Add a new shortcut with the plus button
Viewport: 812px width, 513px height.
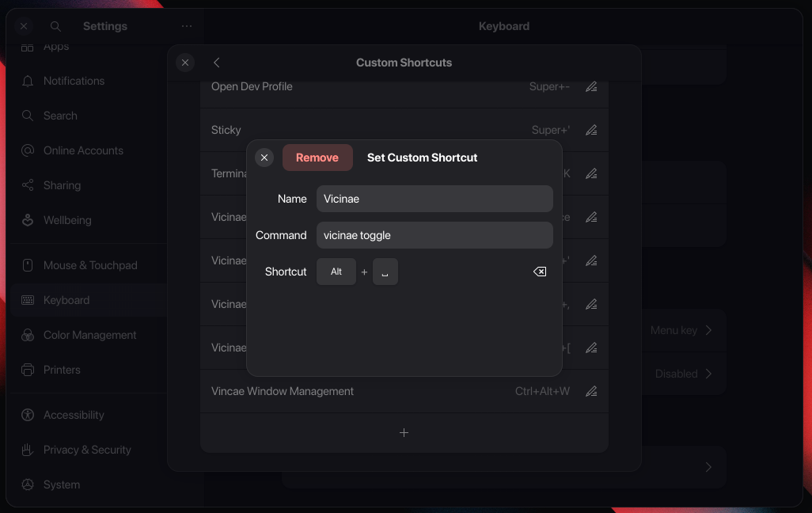pyautogui.click(x=404, y=433)
